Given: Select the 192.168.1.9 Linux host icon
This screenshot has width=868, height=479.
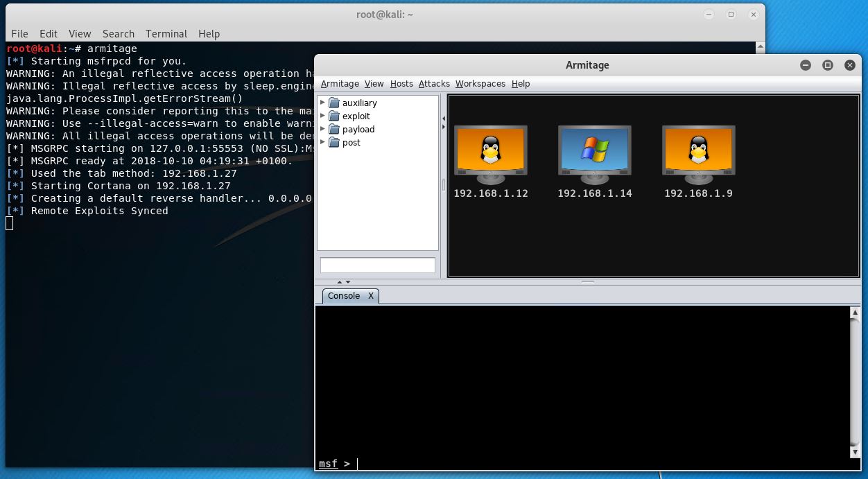Looking at the screenshot, I should [x=699, y=155].
